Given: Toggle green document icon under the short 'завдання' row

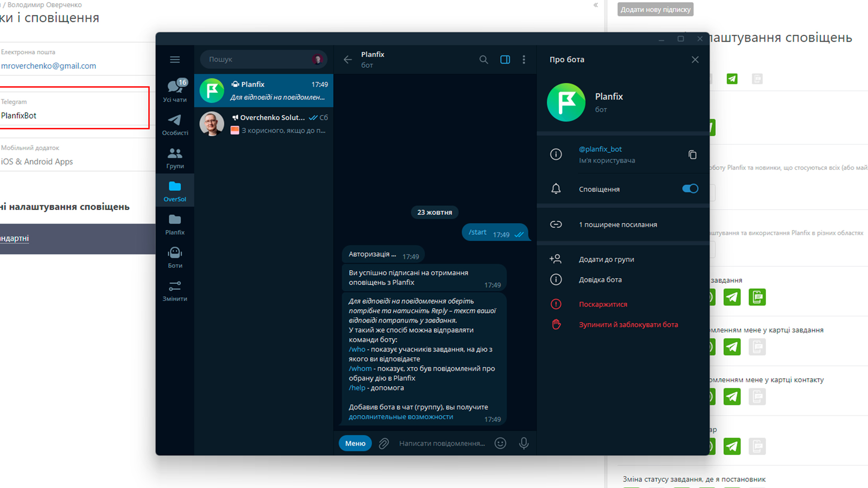Looking at the screenshot, I should point(757,297).
